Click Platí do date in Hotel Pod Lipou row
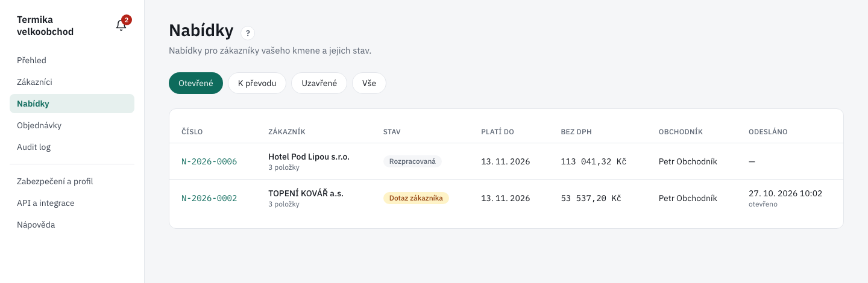The width and height of the screenshot is (868, 283). coord(505,161)
